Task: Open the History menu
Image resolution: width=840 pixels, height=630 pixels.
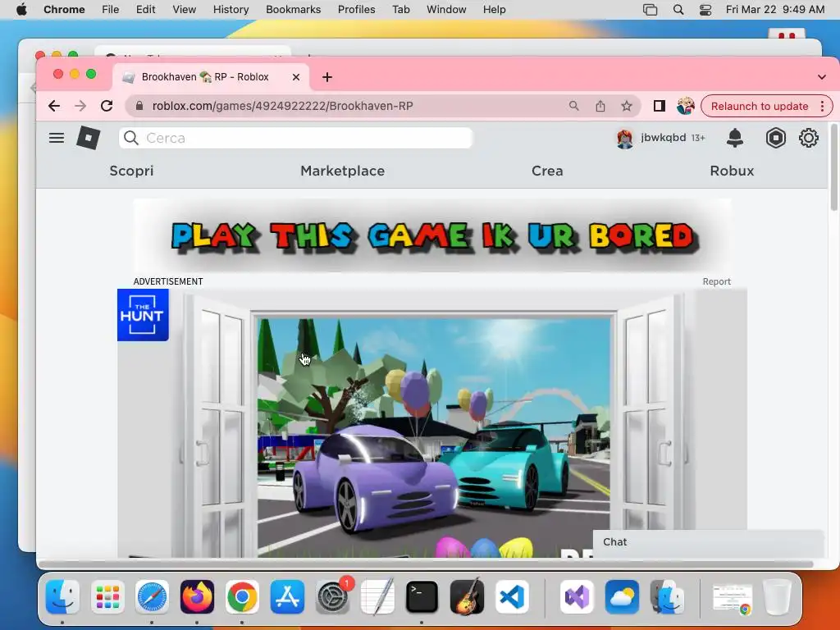Action: click(231, 10)
